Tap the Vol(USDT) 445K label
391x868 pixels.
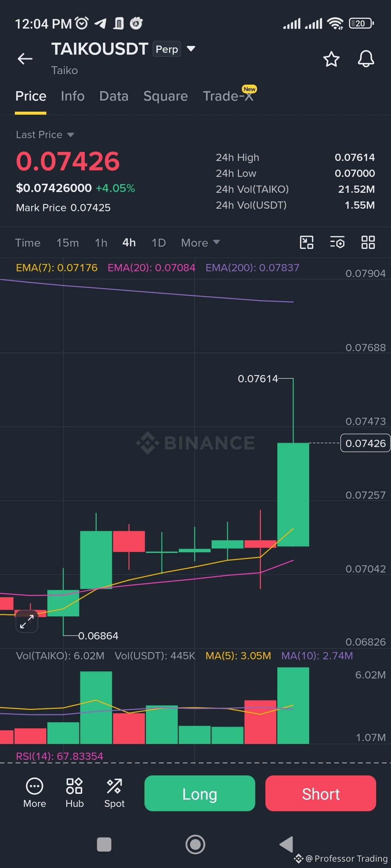coord(155,656)
